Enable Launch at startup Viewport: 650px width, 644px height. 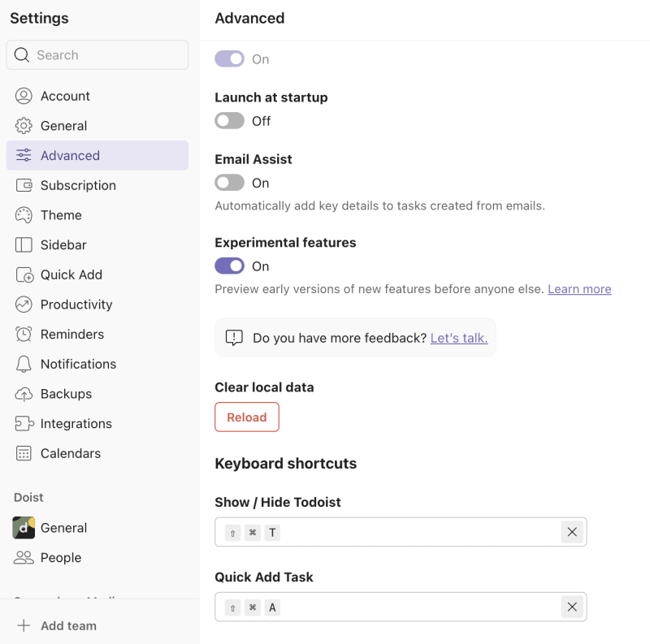(x=229, y=120)
